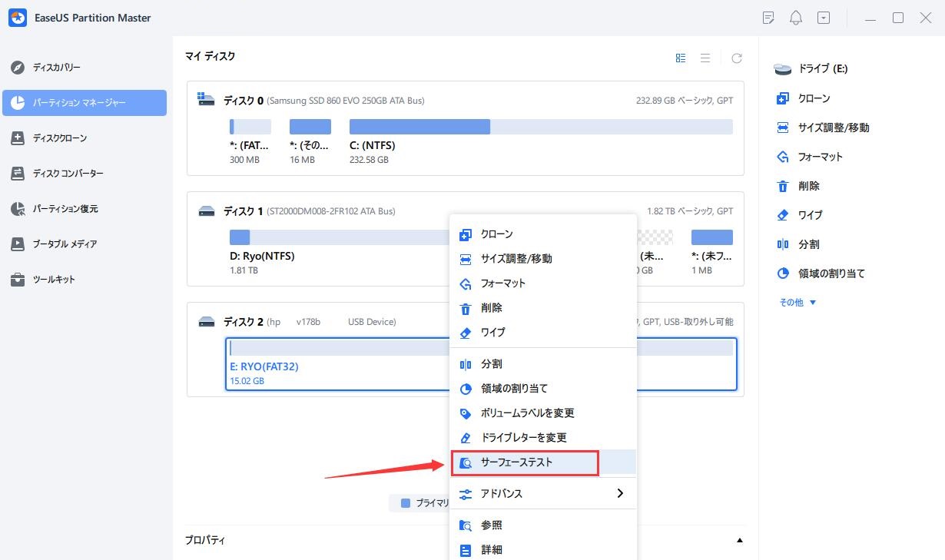Open ディスクリカバリー in the sidebar

click(57, 68)
